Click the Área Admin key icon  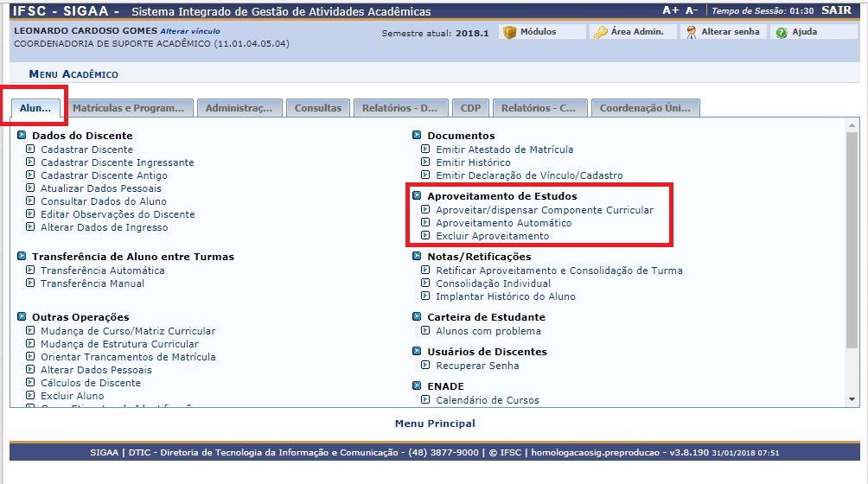600,32
